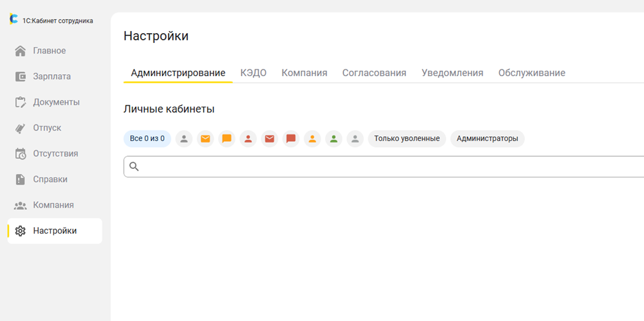The height and width of the screenshot is (321, 644).
Task: Click the orange envelope filter icon
Action: click(206, 139)
